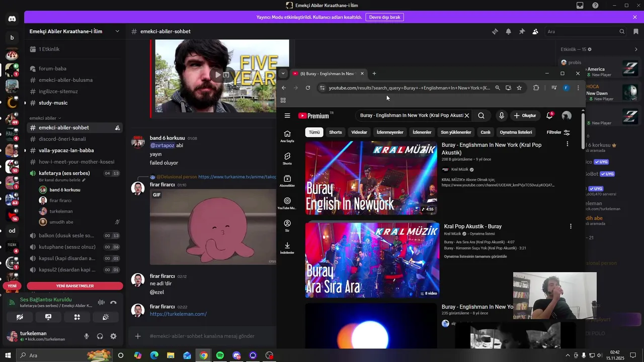The image size is (644, 362).
Task: Dismiss the streamer mode banner
Action: 635,17
